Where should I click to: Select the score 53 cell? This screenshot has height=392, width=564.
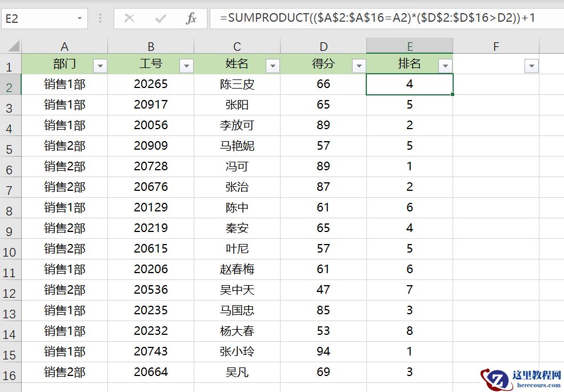323,331
